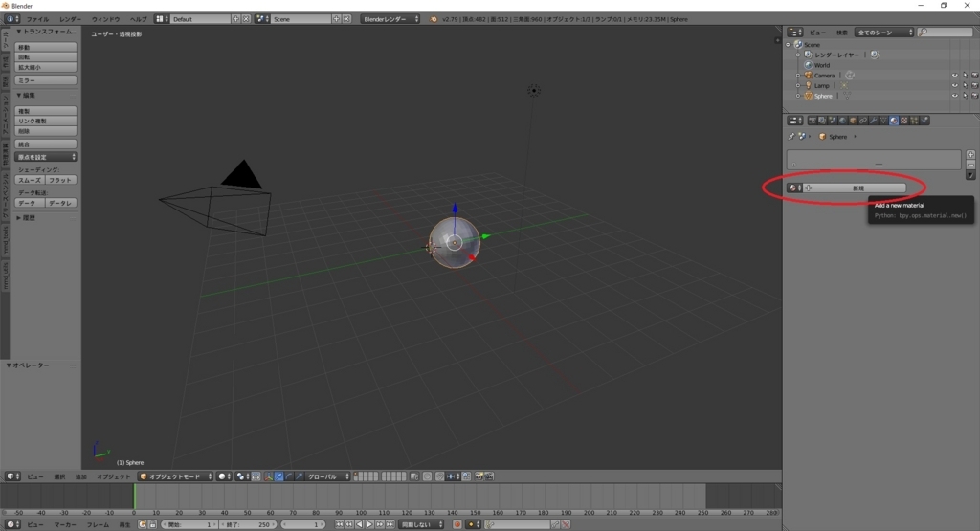Click the outliner search magnifier field
This screenshot has height=531, width=980.
coord(945,32)
